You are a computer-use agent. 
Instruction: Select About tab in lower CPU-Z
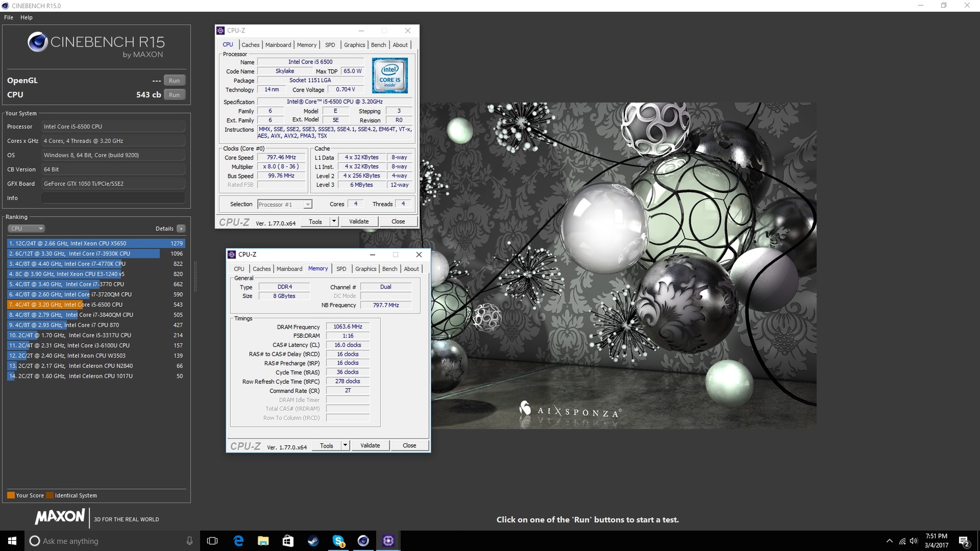(x=411, y=269)
